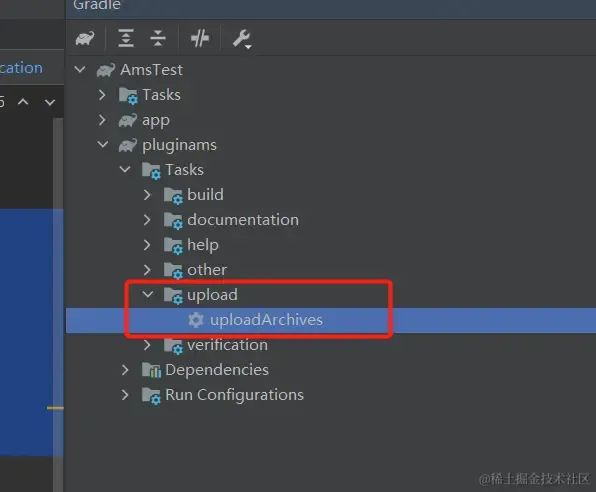Expand the Run Configurations node
Screen dimensions: 596x492
(125, 395)
